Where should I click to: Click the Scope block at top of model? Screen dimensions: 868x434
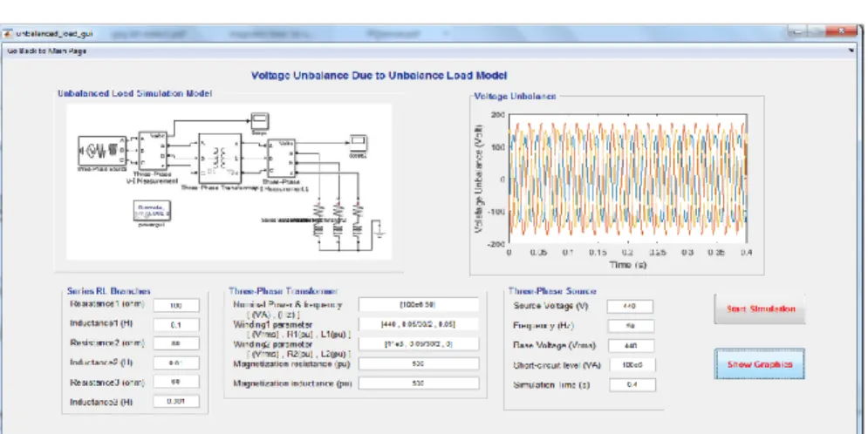coord(260,121)
